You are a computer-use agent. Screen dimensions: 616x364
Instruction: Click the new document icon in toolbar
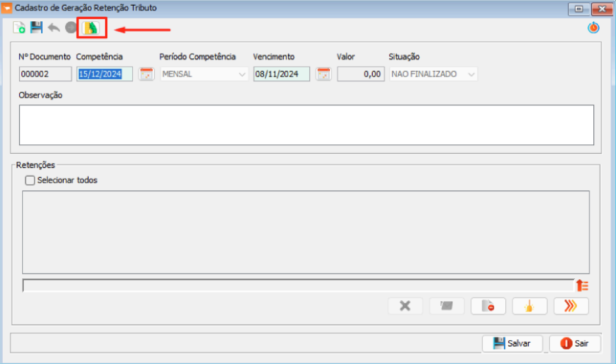point(19,28)
